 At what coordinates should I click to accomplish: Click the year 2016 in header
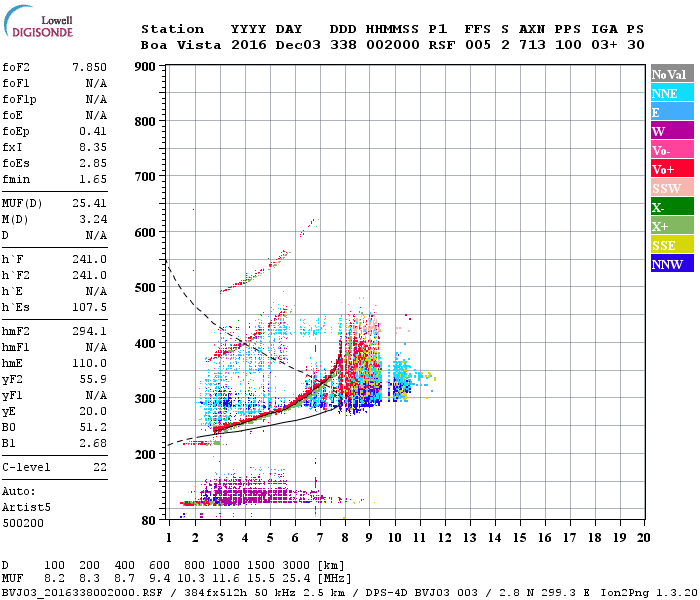pos(249,45)
